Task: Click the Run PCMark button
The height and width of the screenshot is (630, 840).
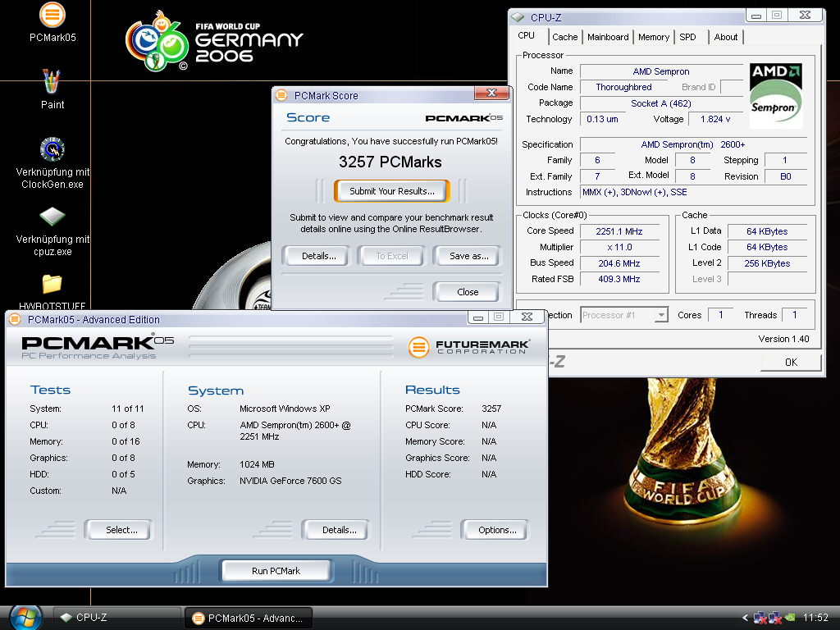Action: (x=276, y=571)
